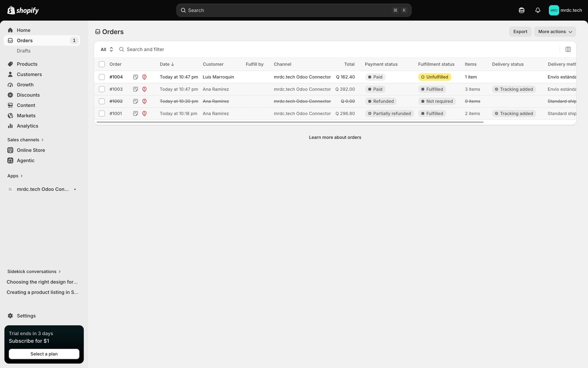
Task: Click the MRD account avatar
Action: (x=554, y=10)
